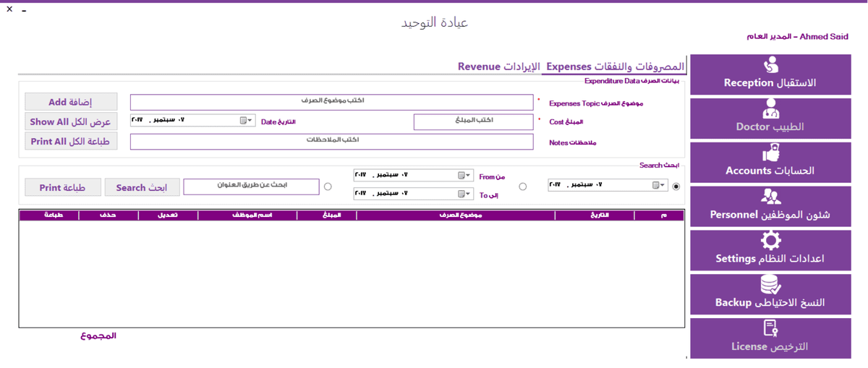The width and height of the screenshot is (868, 368).
Task: Click calendar icon in expenditure Date field
Action: click(x=244, y=121)
